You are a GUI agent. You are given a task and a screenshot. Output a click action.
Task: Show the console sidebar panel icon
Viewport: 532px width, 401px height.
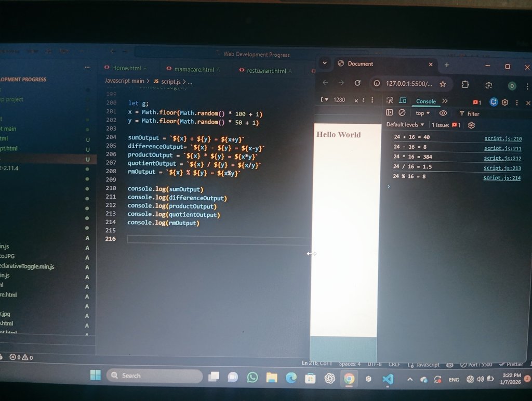390,112
